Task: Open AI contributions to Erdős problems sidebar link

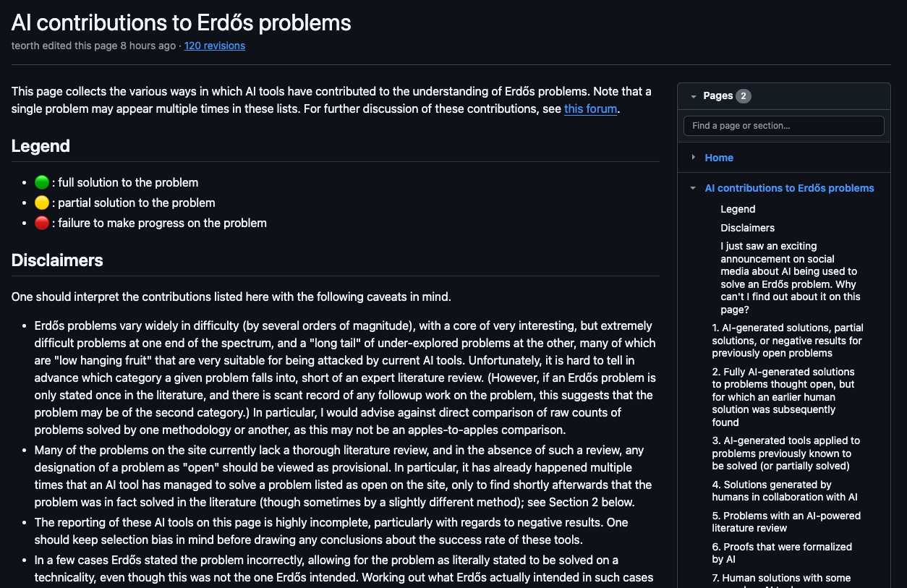Action: click(x=789, y=188)
